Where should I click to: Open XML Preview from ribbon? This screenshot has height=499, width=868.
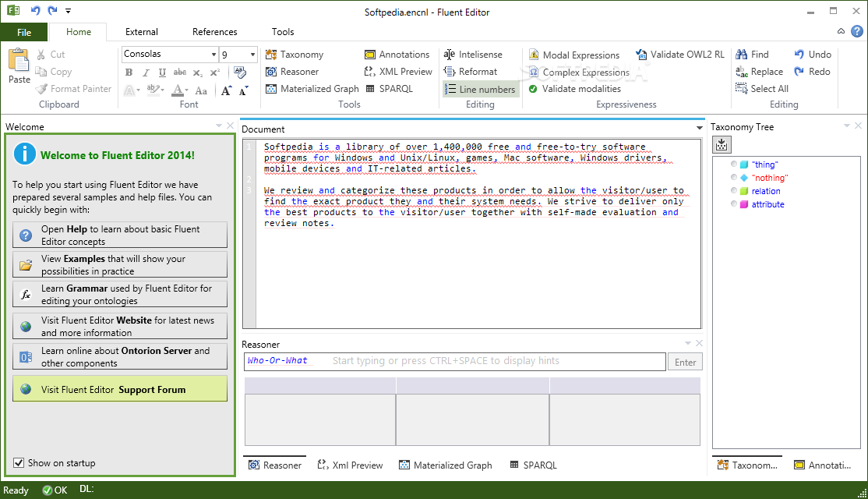[398, 72]
